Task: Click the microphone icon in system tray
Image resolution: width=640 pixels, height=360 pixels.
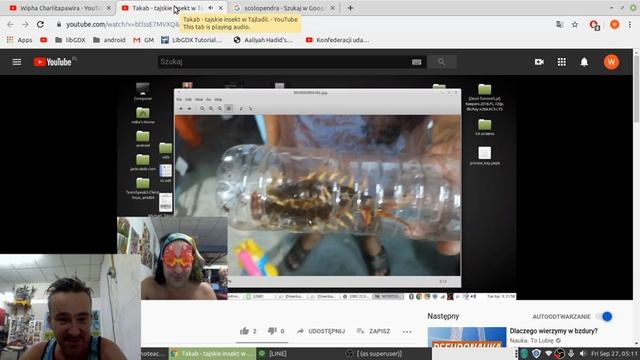Action: [x=571, y=353]
